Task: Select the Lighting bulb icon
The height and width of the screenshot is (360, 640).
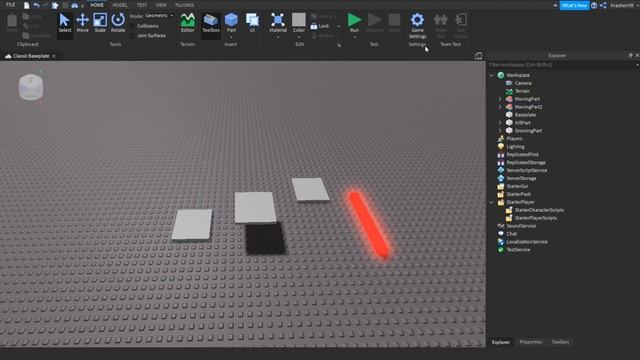Action: [501, 147]
